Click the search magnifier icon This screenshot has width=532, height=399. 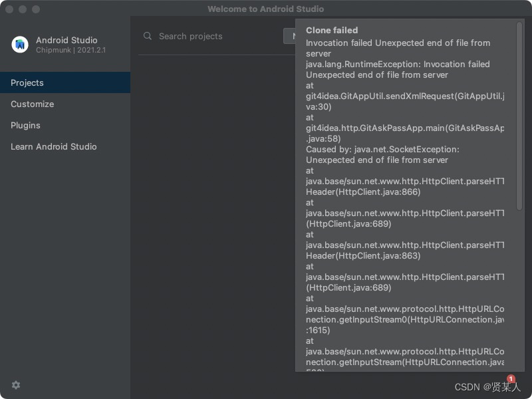[148, 36]
